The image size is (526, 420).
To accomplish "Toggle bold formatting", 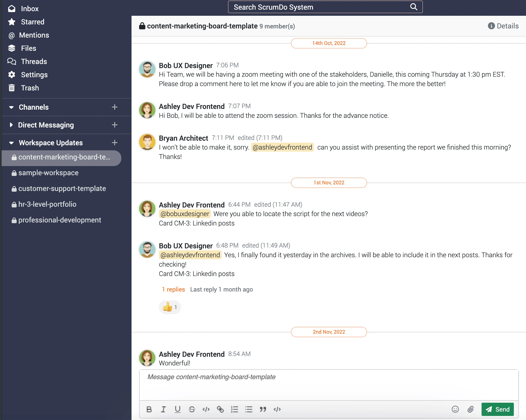I will (149, 409).
